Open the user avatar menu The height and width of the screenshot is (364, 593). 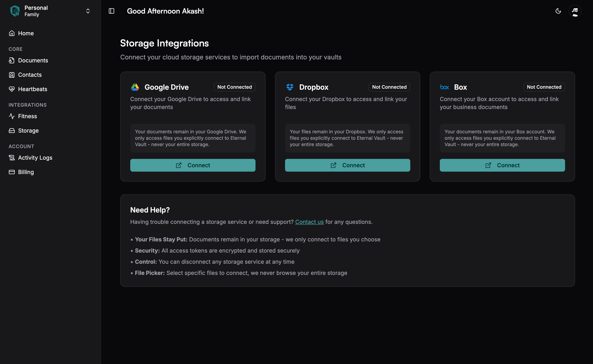click(575, 11)
